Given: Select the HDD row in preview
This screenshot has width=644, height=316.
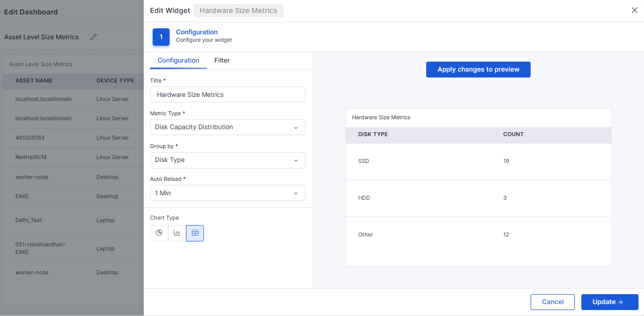Looking at the screenshot, I should 478,198.
